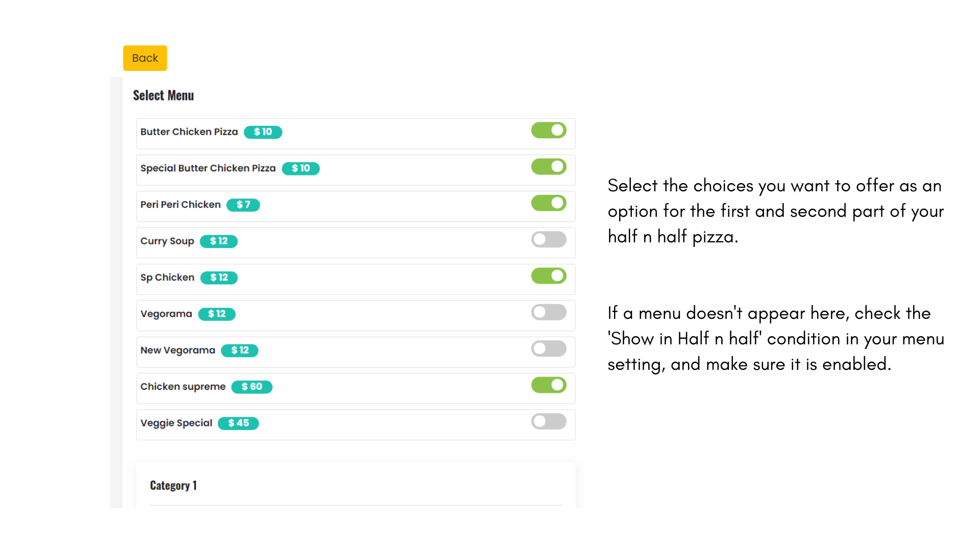Turn off Special Butter Chicken Pizza switch
This screenshot has height=551, width=980.
(549, 167)
